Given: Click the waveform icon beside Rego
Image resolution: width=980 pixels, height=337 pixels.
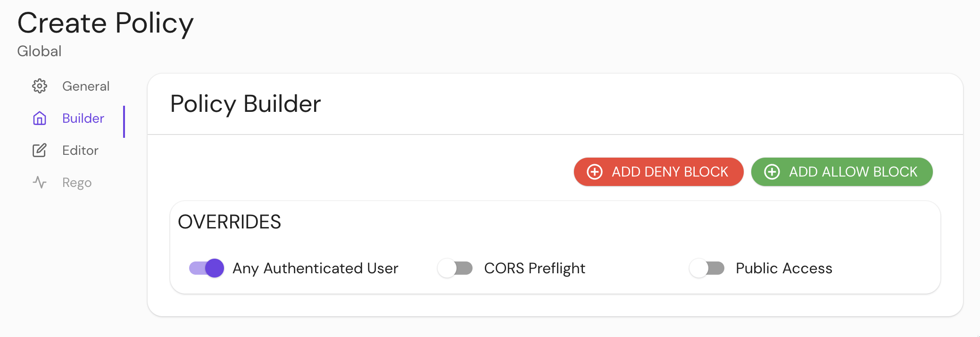Looking at the screenshot, I should [x=40, y=182].
